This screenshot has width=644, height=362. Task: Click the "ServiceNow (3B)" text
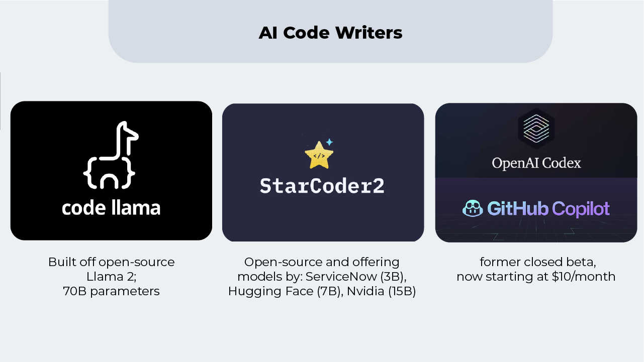pyautogui.click(x=355, y=277)
